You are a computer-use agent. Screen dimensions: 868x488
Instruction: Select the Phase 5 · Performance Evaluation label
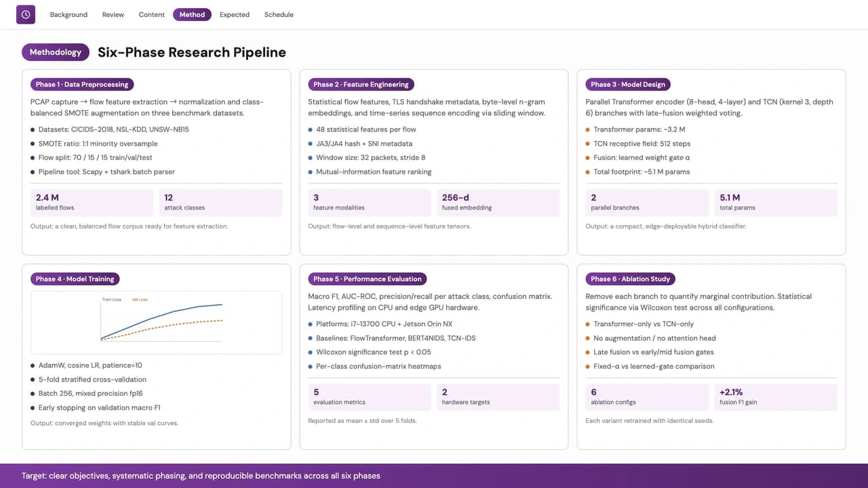[367, 279]
